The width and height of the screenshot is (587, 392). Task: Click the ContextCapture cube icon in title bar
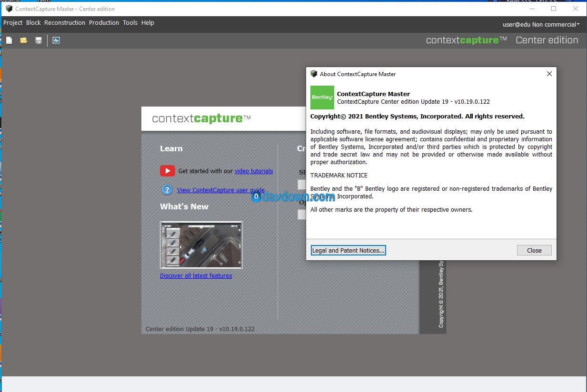tap(9, 9)
